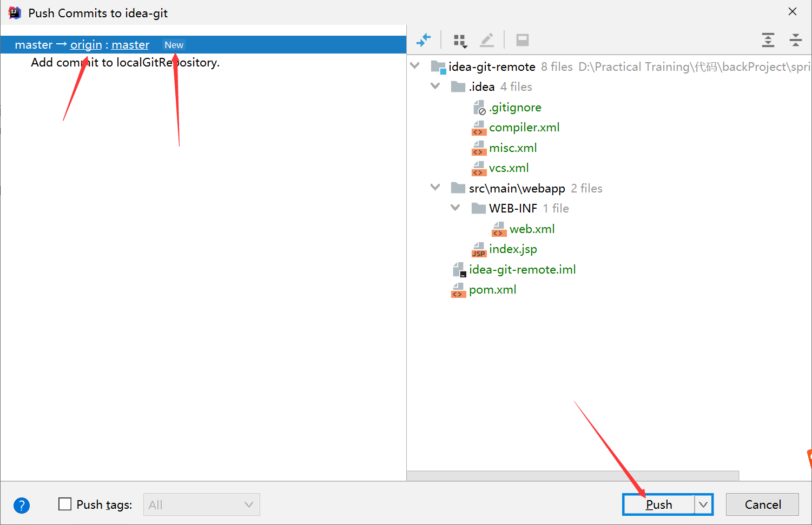This screenshot has height=525, width=812.
Task: Click the '1 file' count text
Action: pos(556,209)
